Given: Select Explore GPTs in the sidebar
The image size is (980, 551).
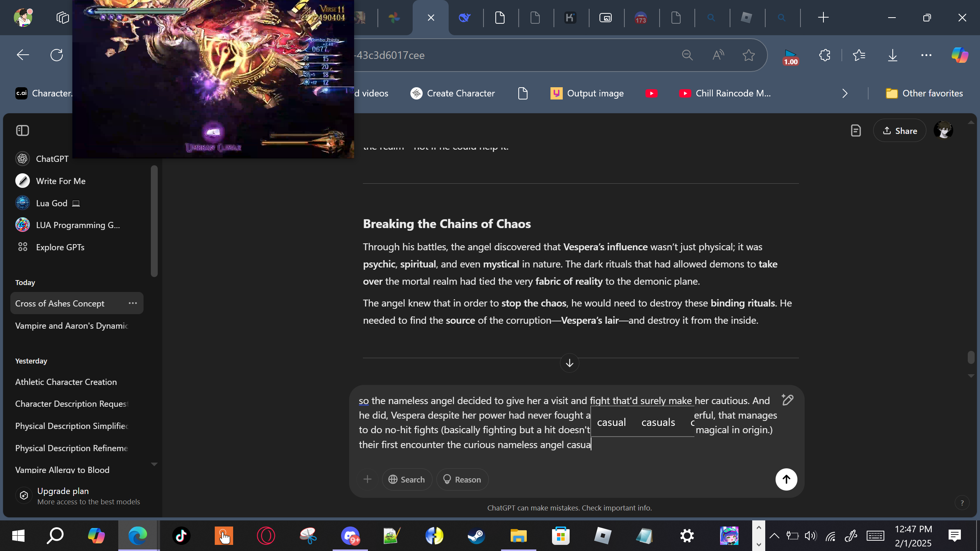Looking at the screenshot, I should (60, 247).
